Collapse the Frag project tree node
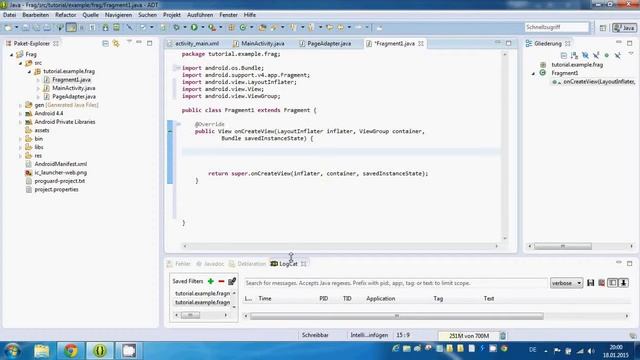Image resolution: width=640 pixels, height=360 pixels. coord(12,54)
